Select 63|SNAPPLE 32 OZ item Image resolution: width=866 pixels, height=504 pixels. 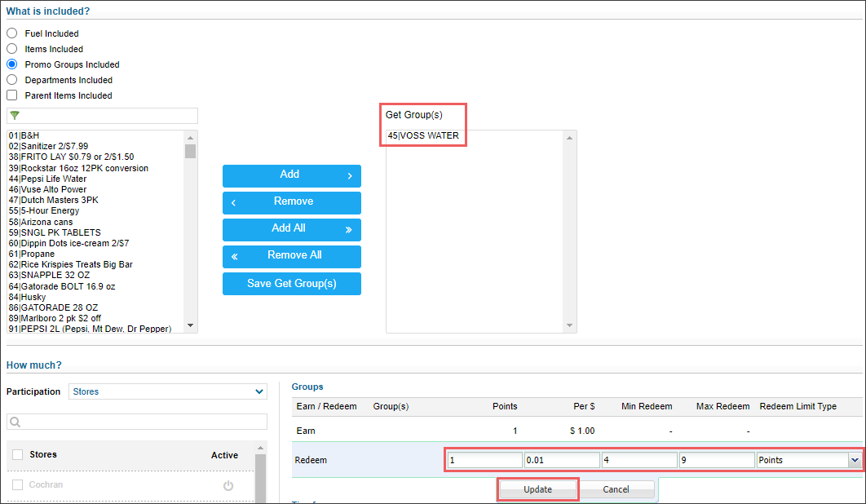[x=49, y=275]
